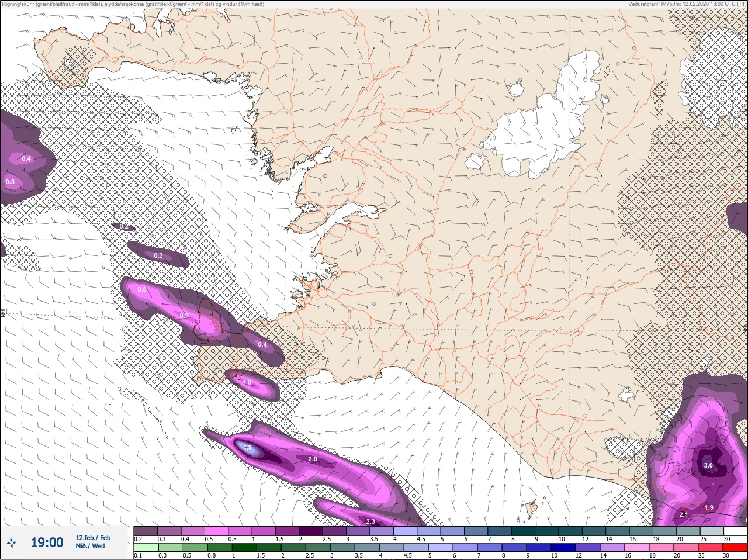Click the 2.3 precipitation label on the map

370,521
